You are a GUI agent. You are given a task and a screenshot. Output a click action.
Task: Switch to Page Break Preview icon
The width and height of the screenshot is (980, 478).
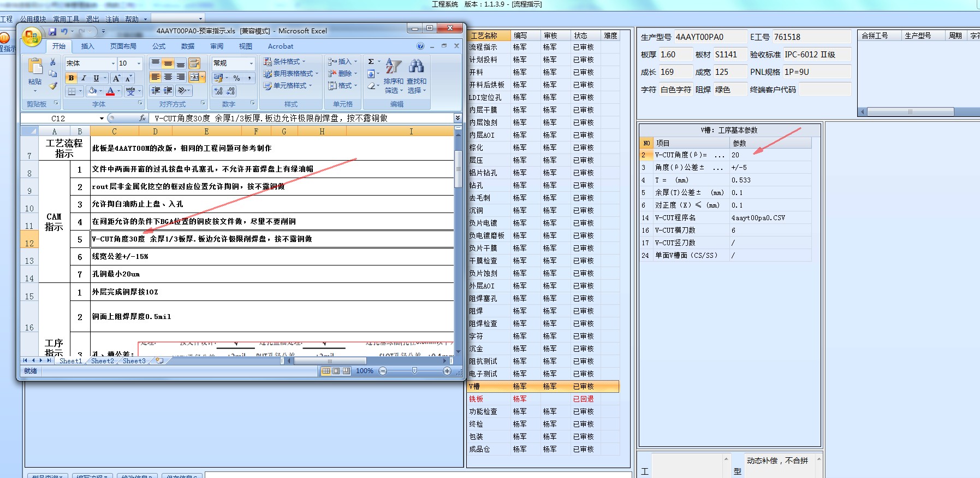[346, 371]
